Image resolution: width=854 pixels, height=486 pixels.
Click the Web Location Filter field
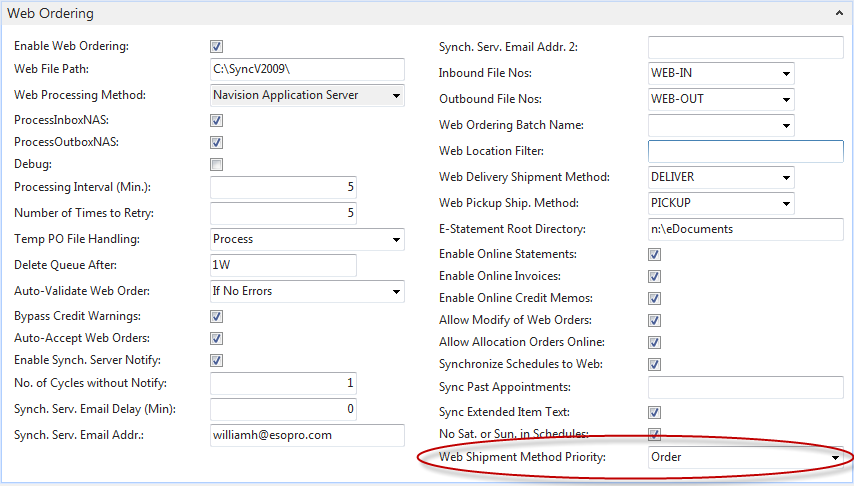click(x=745, y=152)
